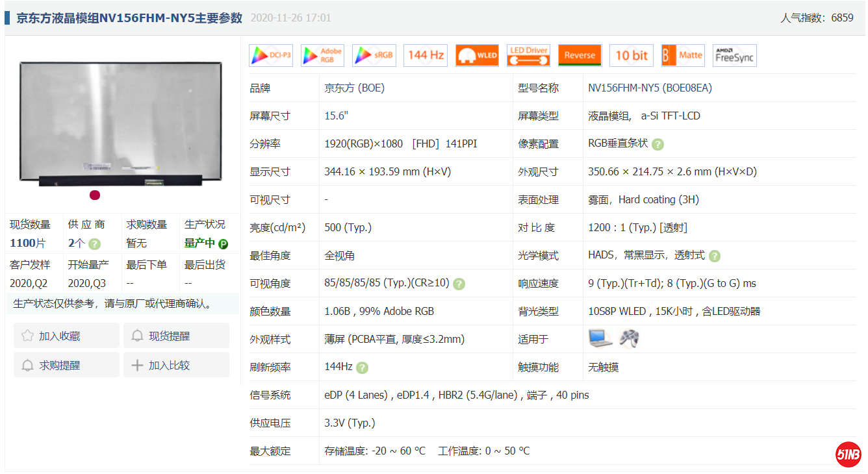Click the LED Driver badge
The height and width of the screenshot is (474, 868).
pyautogui.click(x=528, y=56)
